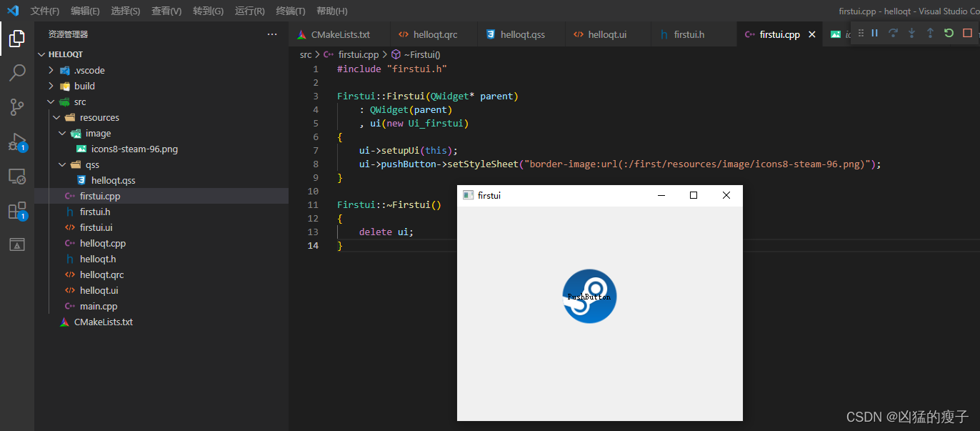Open the 帮助(H) menu
980x431 pixels.
pos(331,11)
